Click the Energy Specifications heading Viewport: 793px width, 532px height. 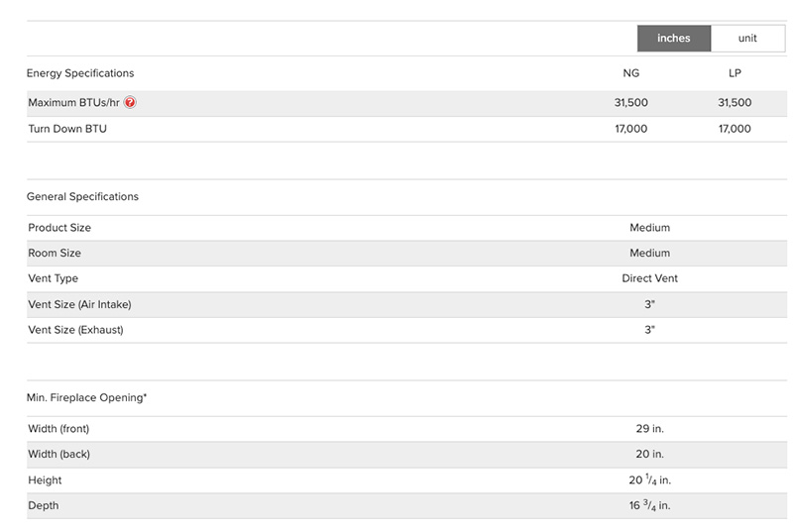(80, 73)
